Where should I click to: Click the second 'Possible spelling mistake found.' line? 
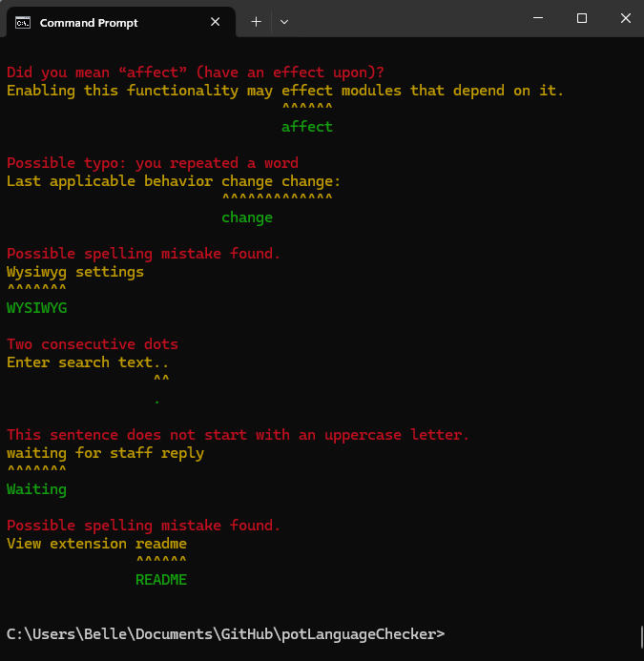click(143, 526)
